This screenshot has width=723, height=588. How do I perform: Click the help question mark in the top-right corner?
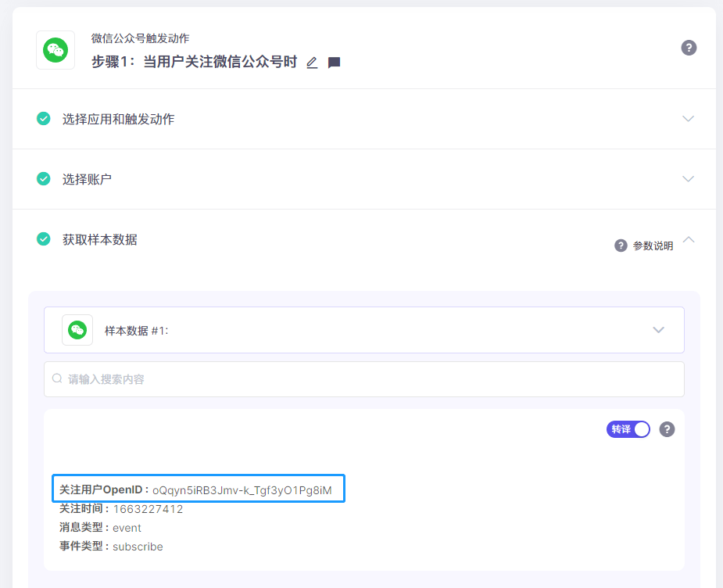(x=689, y=48)
